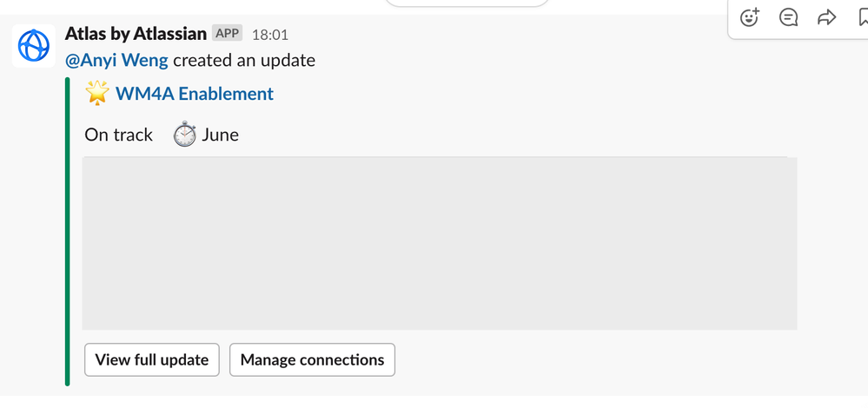
Task: Save the message with the bookmark icon
Action: pyautogui.click(x=863, y=17)
